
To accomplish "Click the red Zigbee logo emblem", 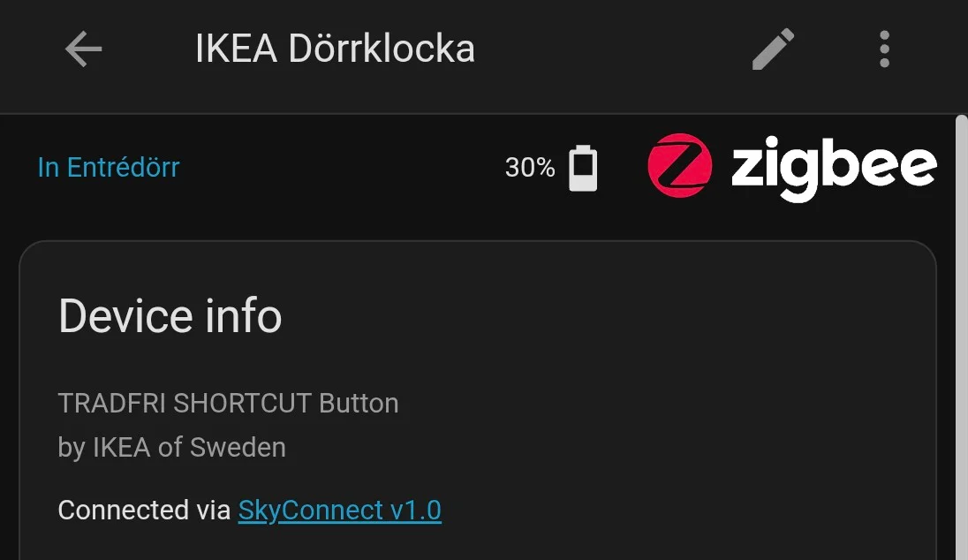I will [x=679, y=165].
